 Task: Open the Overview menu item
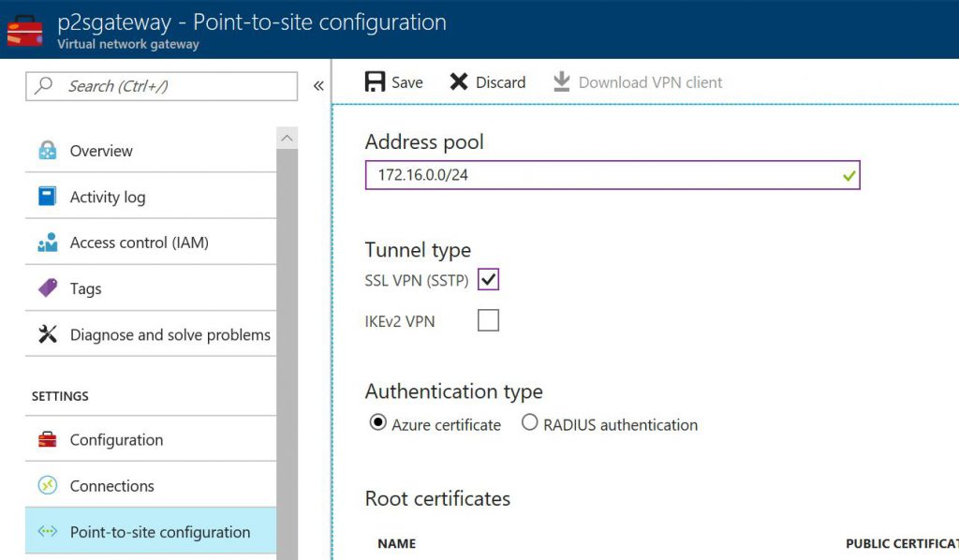click(x=151, y=151)
